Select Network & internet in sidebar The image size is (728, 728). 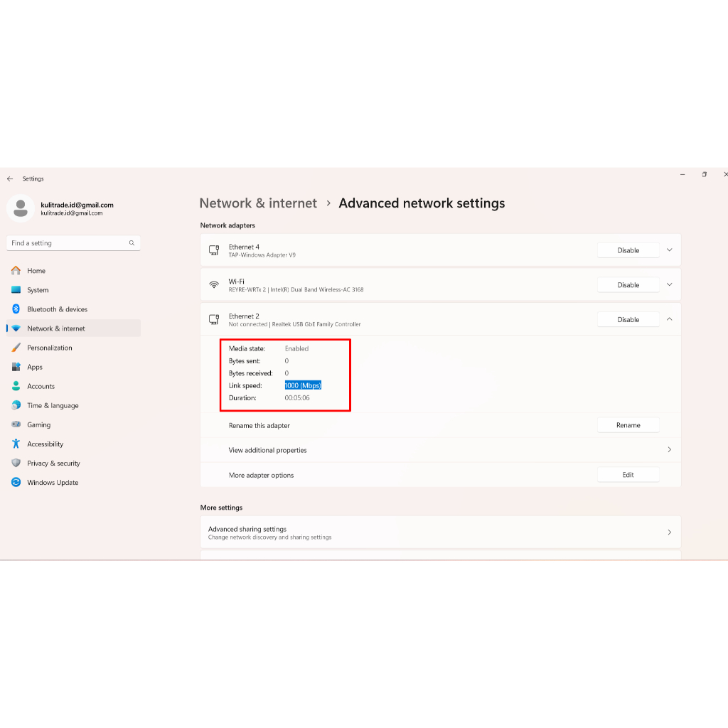point(73,328)
